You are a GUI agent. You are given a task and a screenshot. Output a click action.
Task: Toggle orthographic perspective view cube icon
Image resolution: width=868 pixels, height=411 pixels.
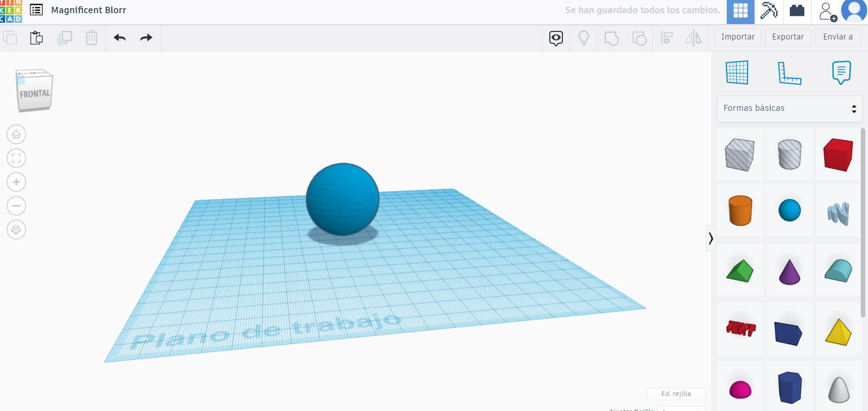pos(16,230)
